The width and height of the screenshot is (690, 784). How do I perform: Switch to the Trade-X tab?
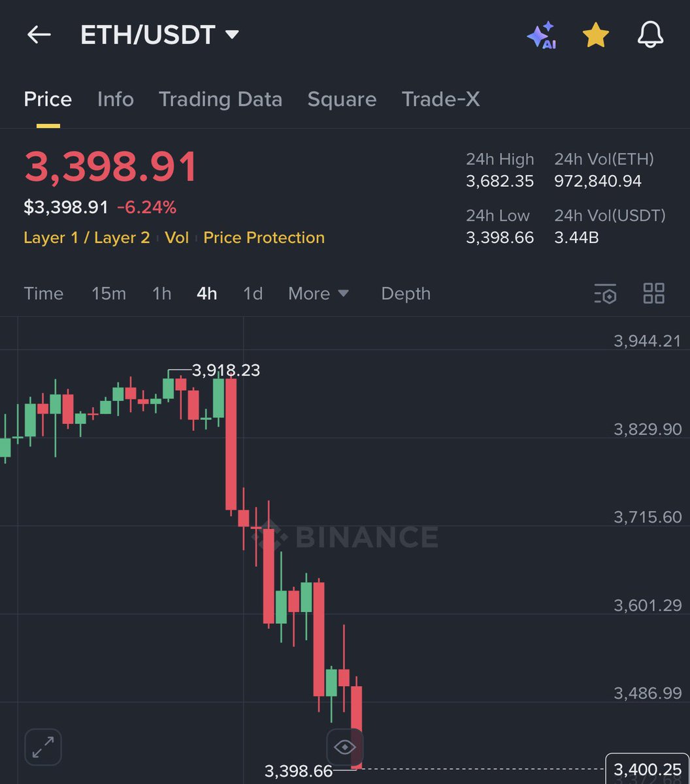point(440,99)
